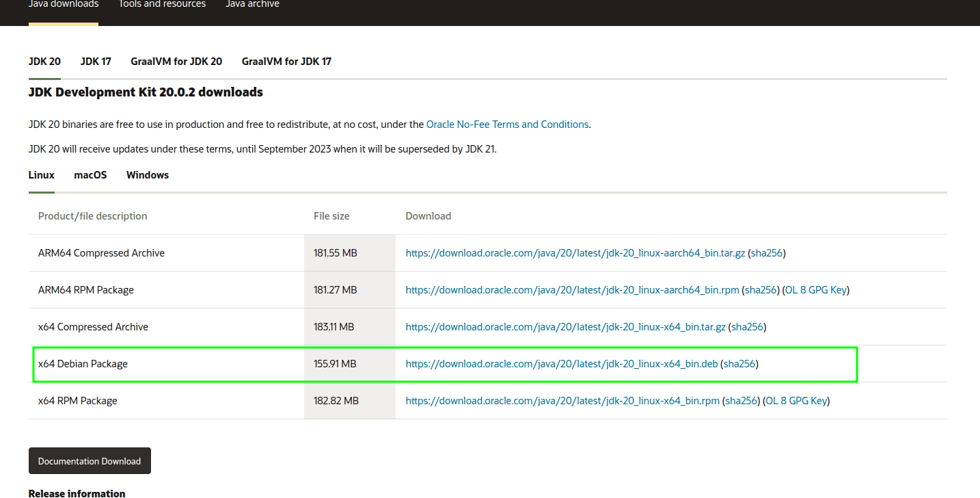This screenshot has width=980, height=498.
Task: Open OL 8 GPG Key for ARM64 RPM
Action: pyautogui.click(x=816, y=290)
